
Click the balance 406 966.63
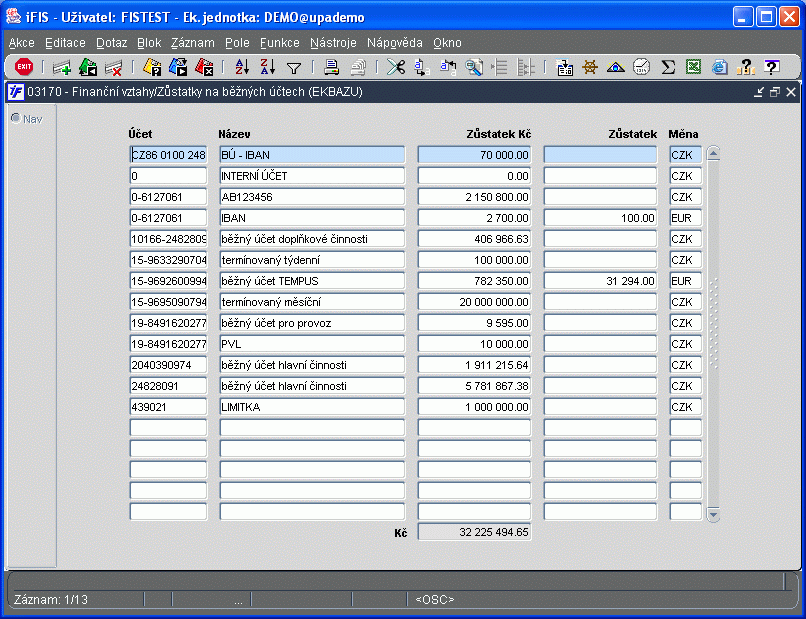474,239
